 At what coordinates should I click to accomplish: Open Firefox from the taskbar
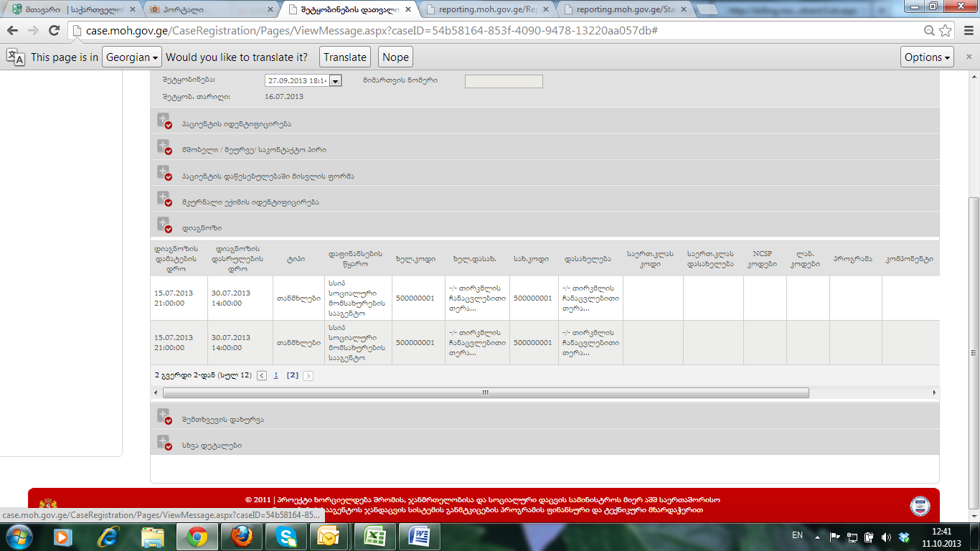(237, 536)
